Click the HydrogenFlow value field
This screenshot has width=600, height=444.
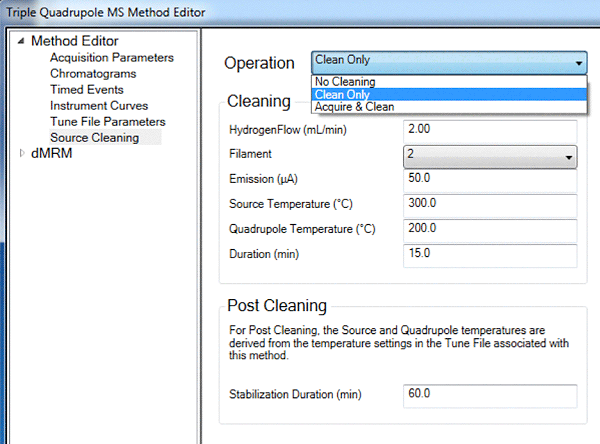pos(490,131)
